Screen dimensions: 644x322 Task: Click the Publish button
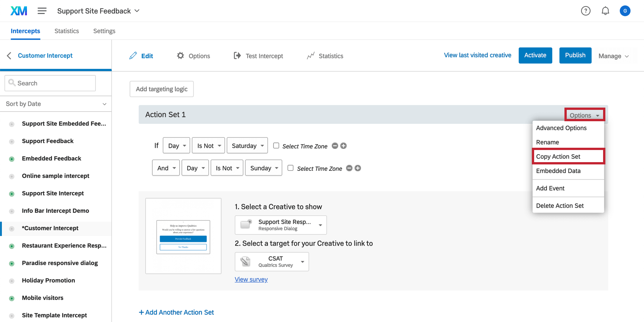575,55
